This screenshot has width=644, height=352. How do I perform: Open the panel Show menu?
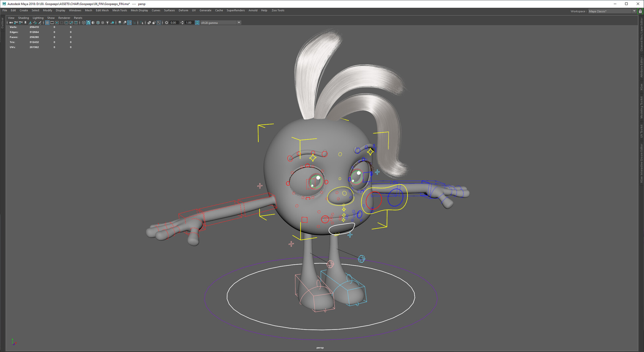click(51, 18)
